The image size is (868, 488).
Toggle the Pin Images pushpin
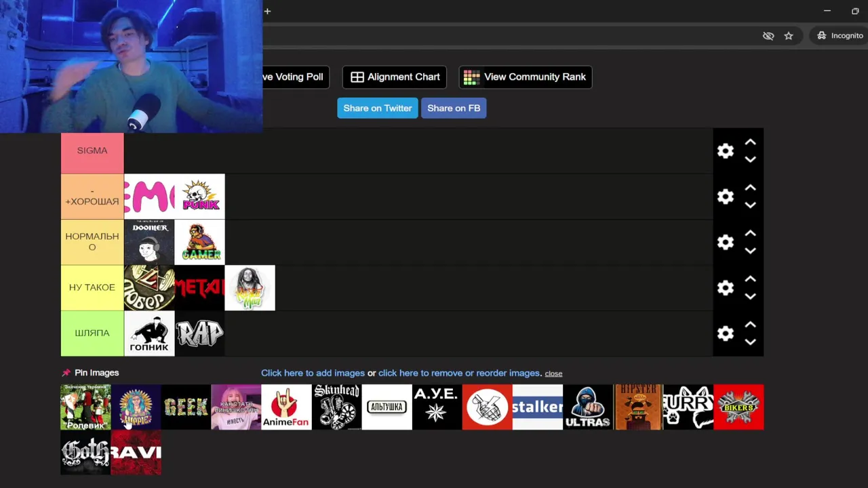(x=66, y=373)
